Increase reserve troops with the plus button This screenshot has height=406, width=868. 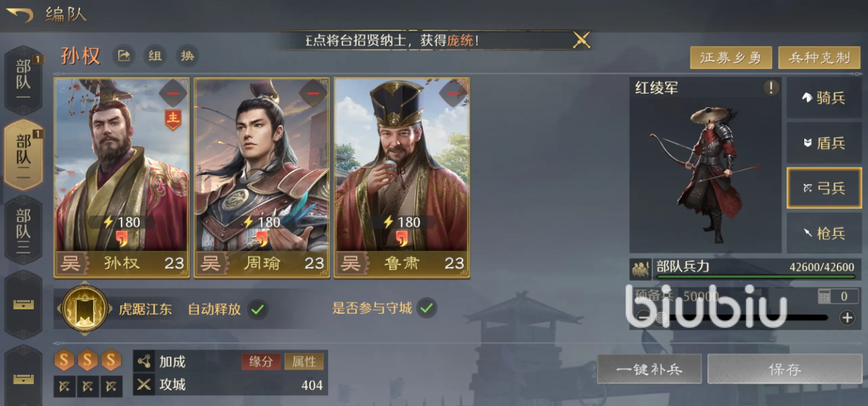(x=847, y=317)
